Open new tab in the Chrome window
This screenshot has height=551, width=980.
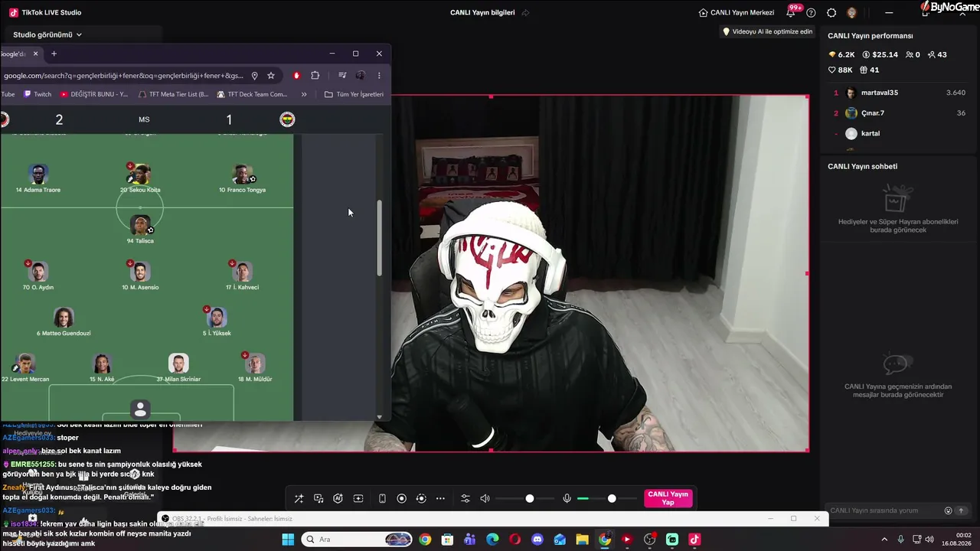54,54
